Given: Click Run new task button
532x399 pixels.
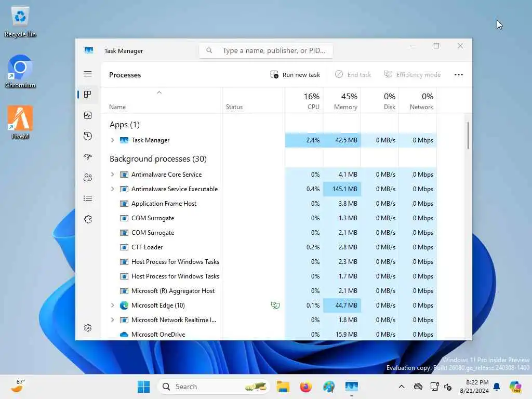Looking at the screenshot, I should pyautogui.click(x=295, y=75).
